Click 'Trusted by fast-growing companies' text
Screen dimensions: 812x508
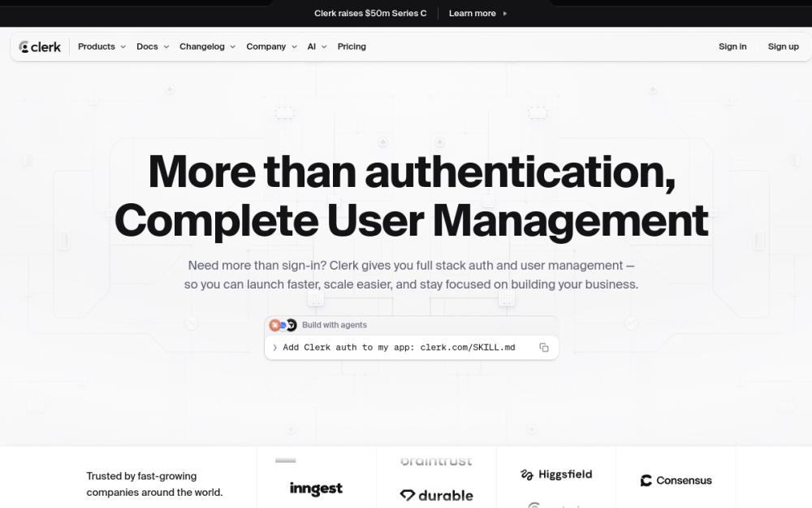pyautogui.click(x=154, y=484)
